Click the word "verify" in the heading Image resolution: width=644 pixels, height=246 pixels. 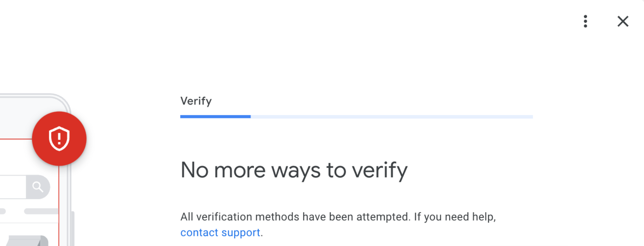point(379,170)
